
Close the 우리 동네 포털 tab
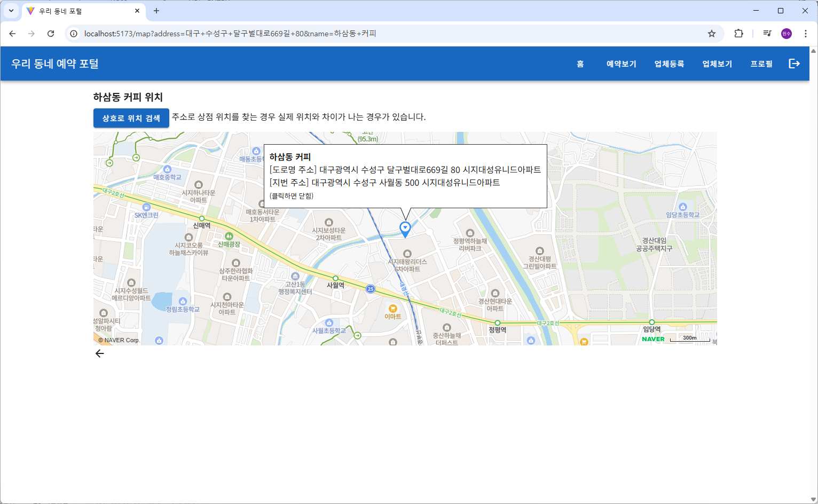pyautogui.click(x=137, y=11)
